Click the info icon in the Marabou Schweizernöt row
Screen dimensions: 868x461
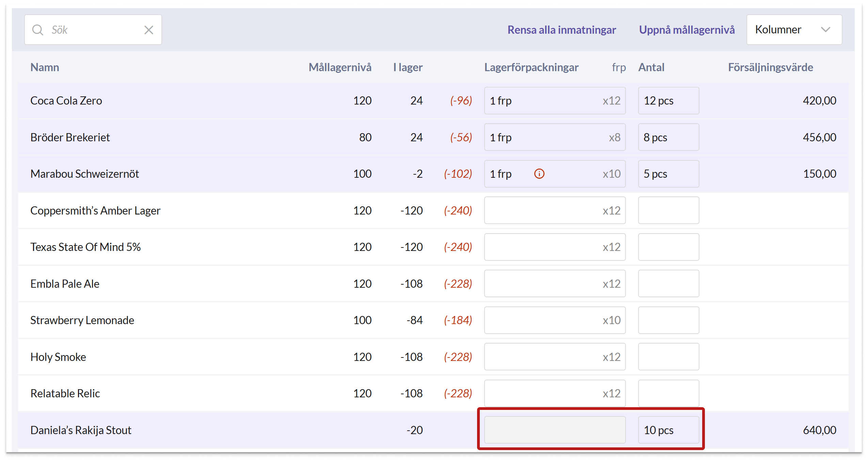click(539, 174)
